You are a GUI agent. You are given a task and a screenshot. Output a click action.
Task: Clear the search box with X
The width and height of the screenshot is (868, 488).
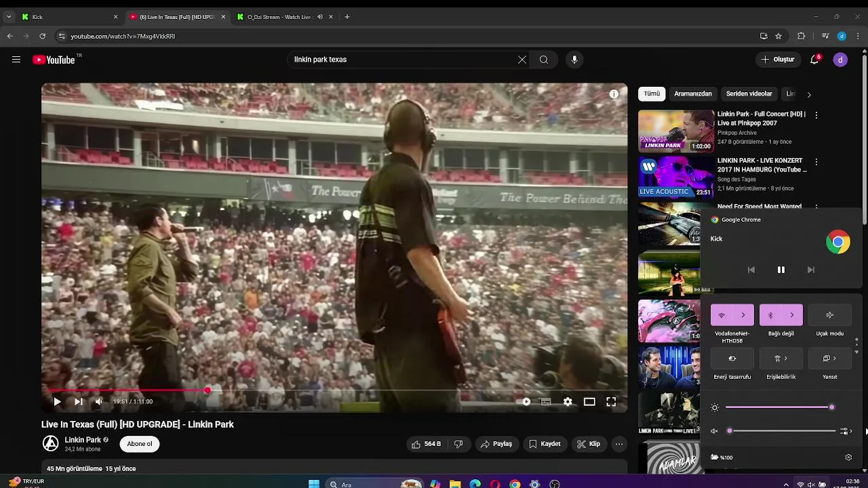tap(522, 60)
